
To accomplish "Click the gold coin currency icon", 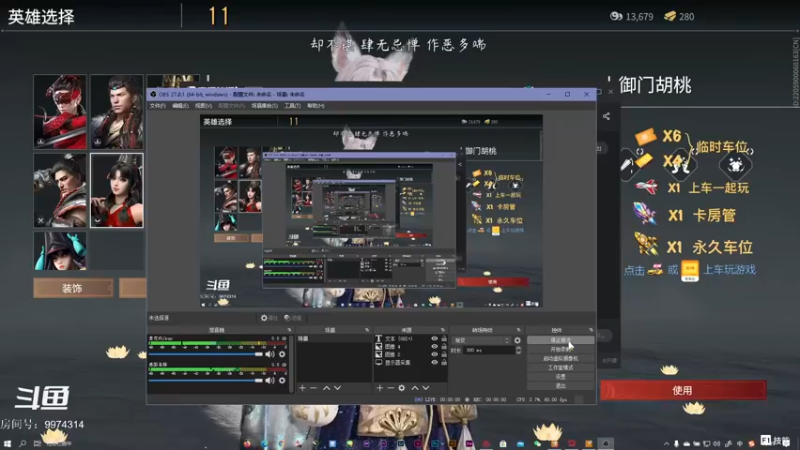I will pos(616,16).
